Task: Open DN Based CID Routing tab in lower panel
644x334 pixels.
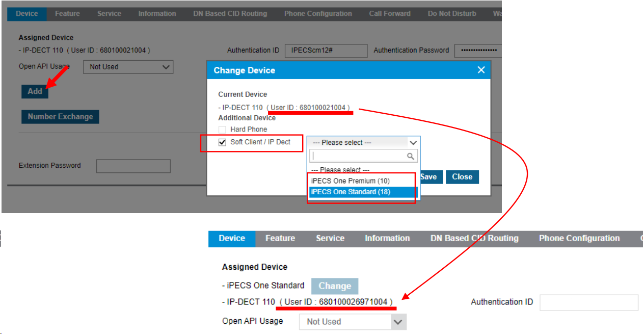Action: tap(474, 238)
